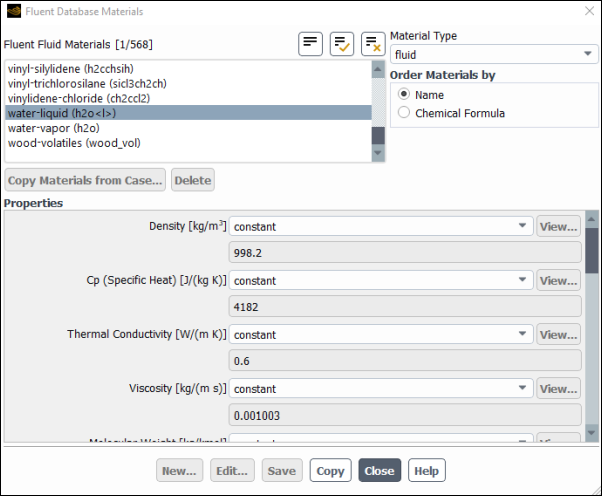This screenshot has width=602, height=496.
Task: Click the Copy button
Action: (x=330, y=471)
